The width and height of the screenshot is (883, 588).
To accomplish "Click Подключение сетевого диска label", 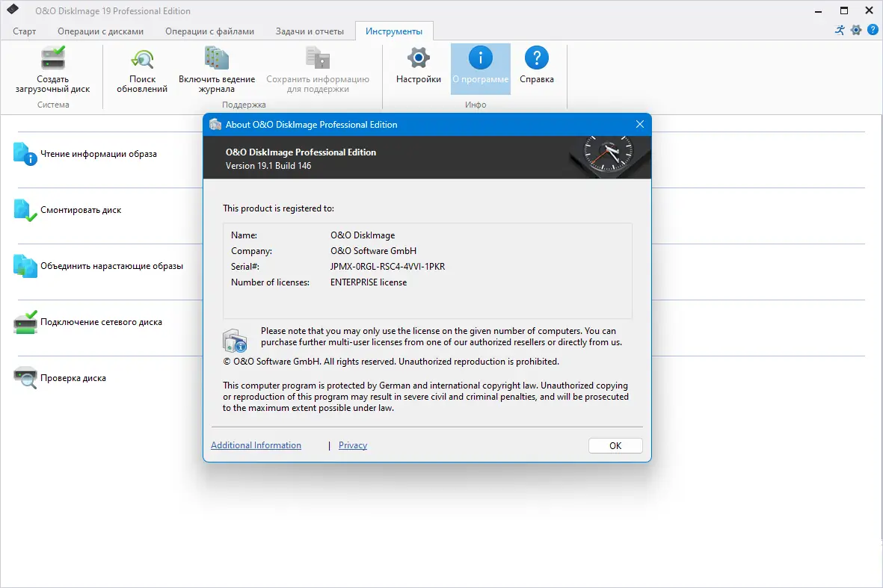I will tap(101, 322).
